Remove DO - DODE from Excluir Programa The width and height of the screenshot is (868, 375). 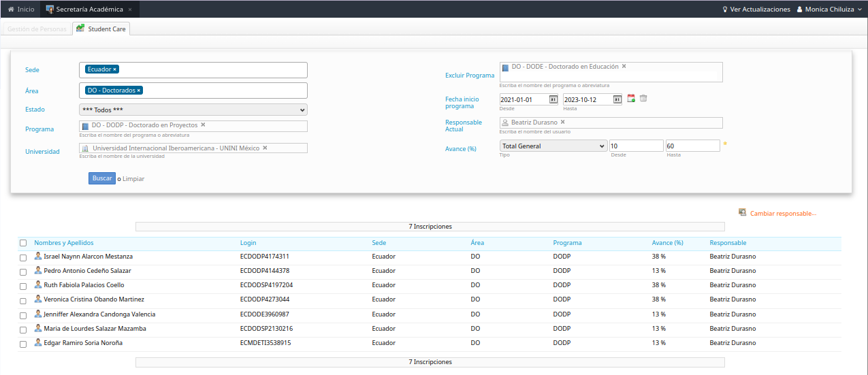[624, 67]
